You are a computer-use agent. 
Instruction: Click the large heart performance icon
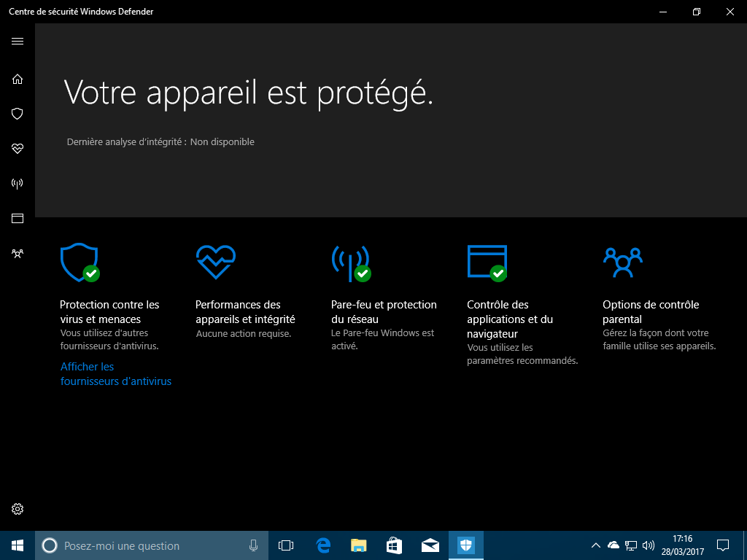tap(216, 262)
